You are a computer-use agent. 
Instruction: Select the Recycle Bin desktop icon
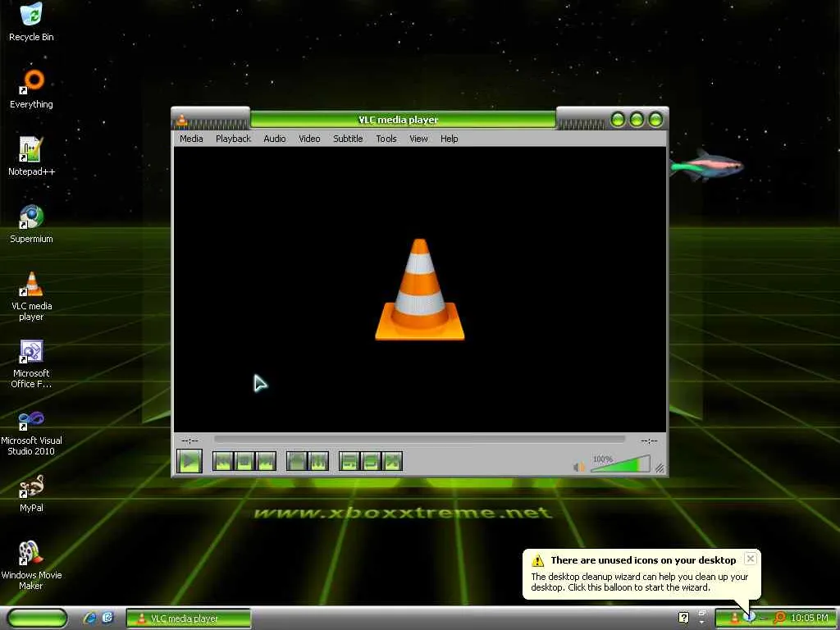click(31, 21)
